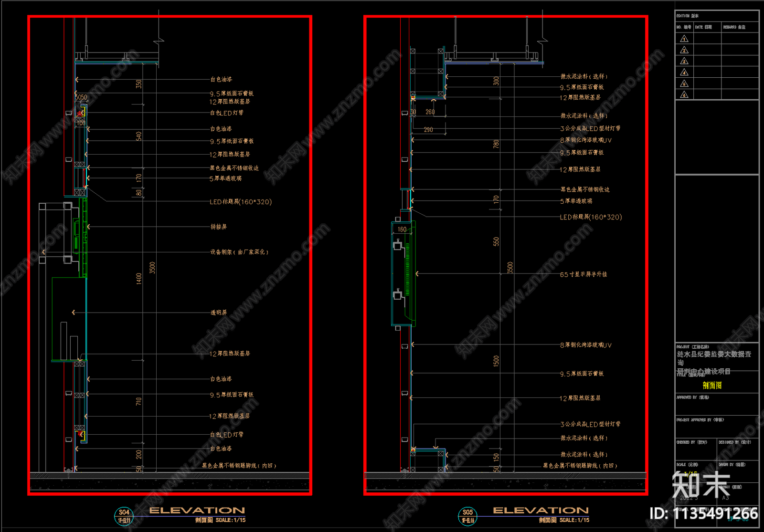Select right LED标题屏(160*320) annotation

(591, 217)
